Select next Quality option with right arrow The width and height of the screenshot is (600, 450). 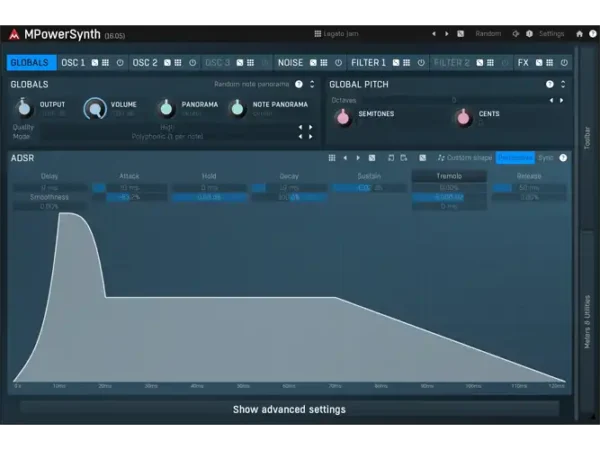coord(310,127)
